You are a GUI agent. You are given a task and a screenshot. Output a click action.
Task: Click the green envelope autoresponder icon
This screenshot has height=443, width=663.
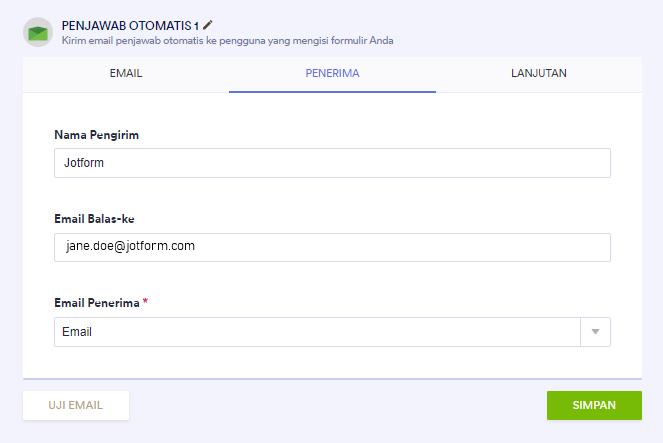click(x=38, y=32)
